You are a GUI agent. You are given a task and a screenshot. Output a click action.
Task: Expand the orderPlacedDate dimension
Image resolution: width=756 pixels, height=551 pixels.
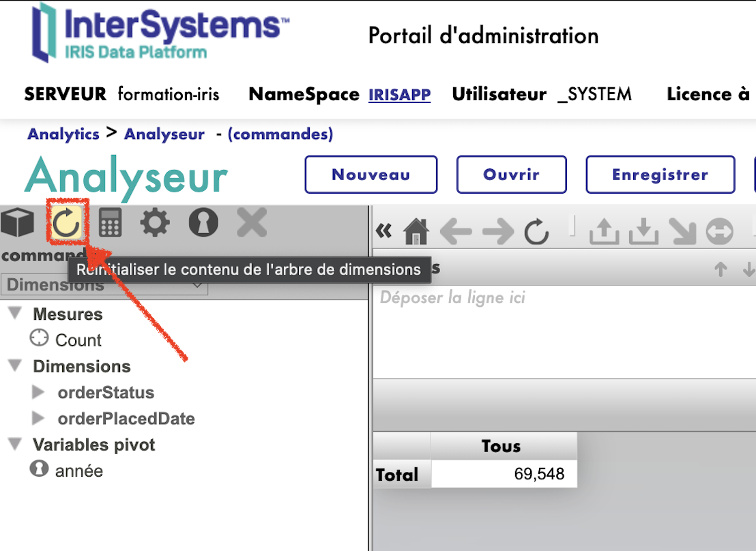[x=39, y=418]
